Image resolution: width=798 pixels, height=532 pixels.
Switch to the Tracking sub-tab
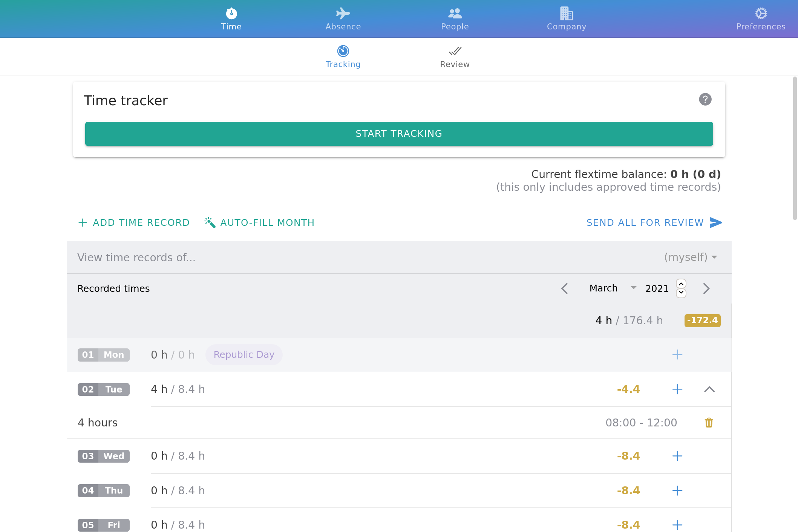[343, 57]
